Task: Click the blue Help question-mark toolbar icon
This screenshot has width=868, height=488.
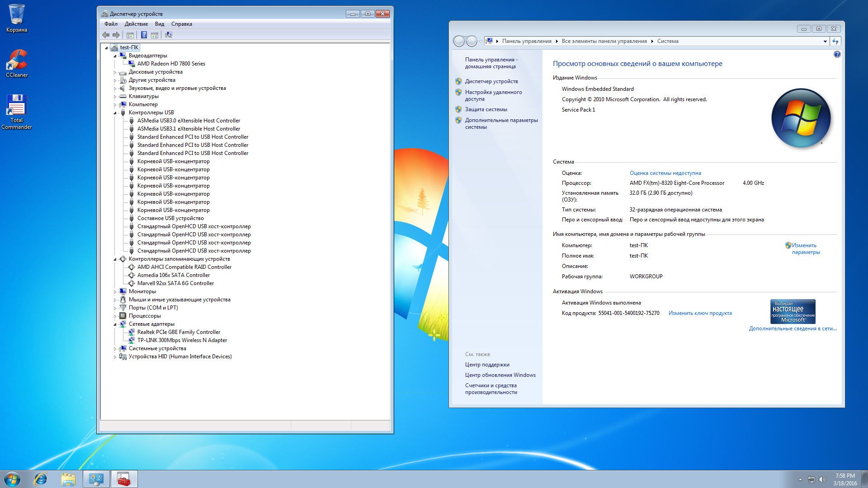Action: 144,35
